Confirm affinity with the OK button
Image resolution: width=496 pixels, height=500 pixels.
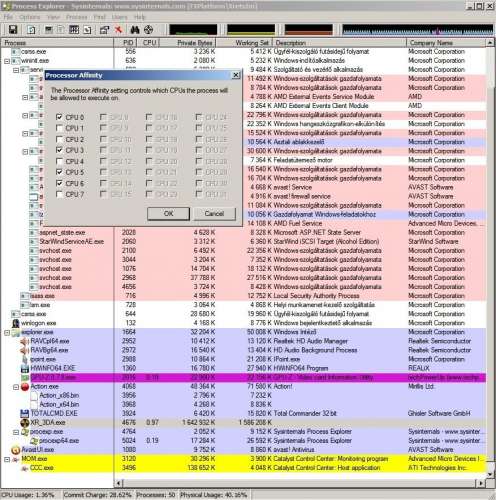click(169, 214)
